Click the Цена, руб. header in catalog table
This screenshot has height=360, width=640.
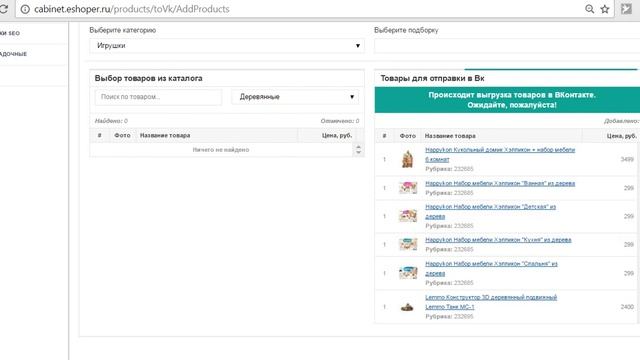pyautogui.click(x=337, y=135)
